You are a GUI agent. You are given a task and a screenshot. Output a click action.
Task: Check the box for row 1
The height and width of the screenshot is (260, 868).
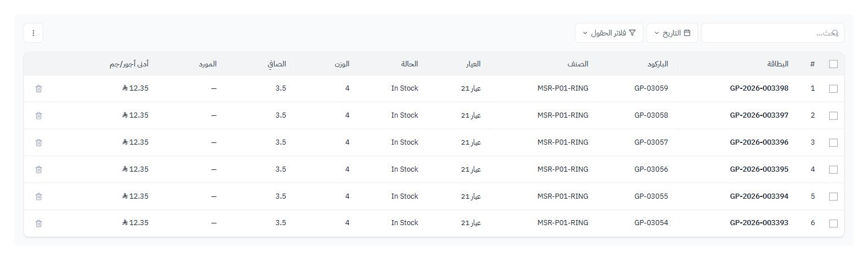(x=833, y=89)
